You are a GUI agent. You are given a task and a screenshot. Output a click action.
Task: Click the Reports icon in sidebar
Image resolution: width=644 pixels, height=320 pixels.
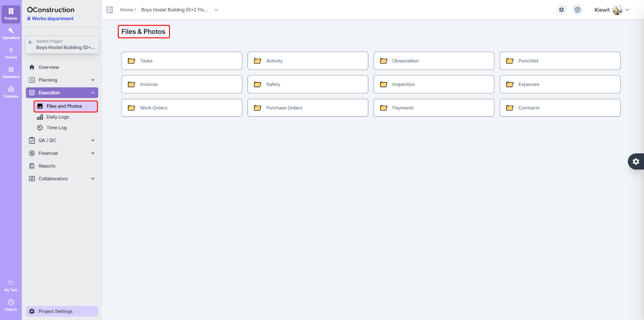pyautogui.click(x=32, y=166)
